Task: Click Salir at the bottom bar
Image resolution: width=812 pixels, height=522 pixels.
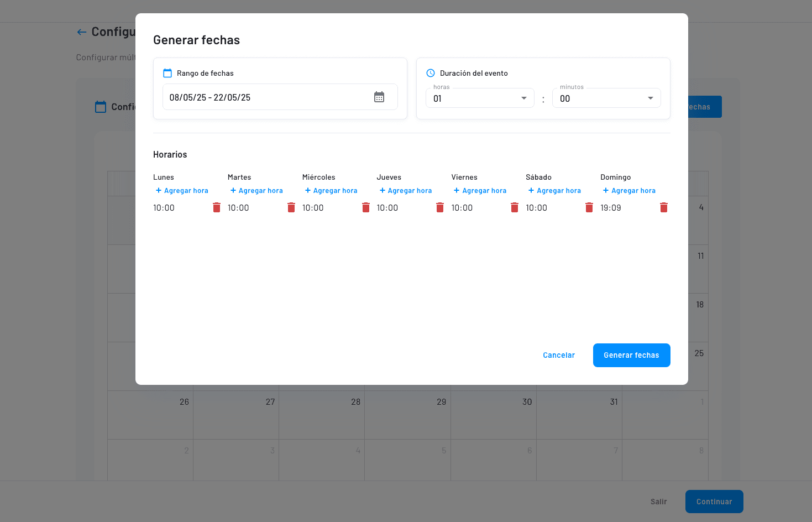Action: coord(658,502)
